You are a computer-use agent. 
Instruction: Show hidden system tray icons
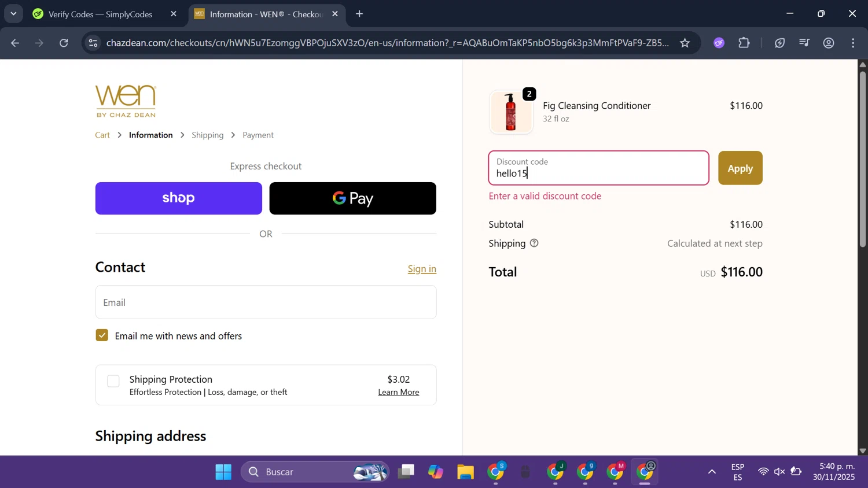712,472
